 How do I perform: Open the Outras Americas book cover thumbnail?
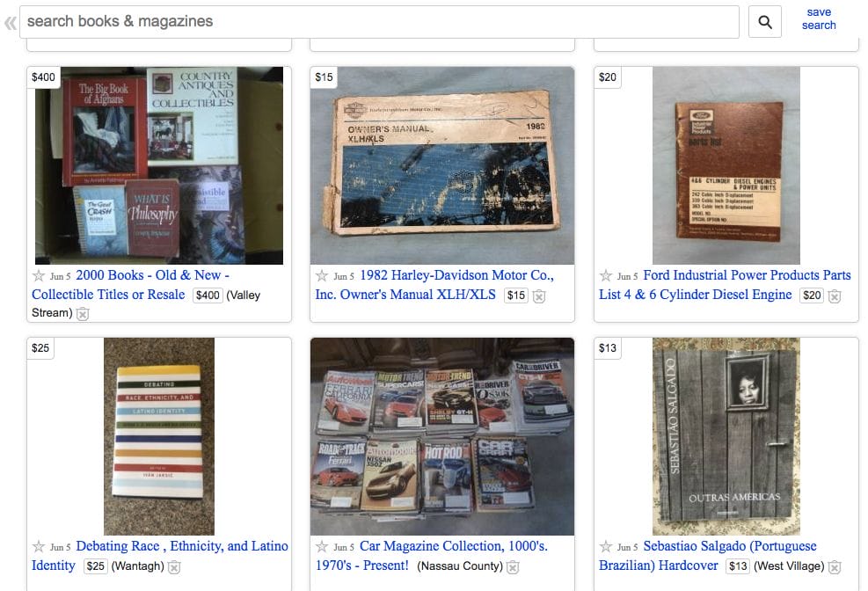coord(726,436)
